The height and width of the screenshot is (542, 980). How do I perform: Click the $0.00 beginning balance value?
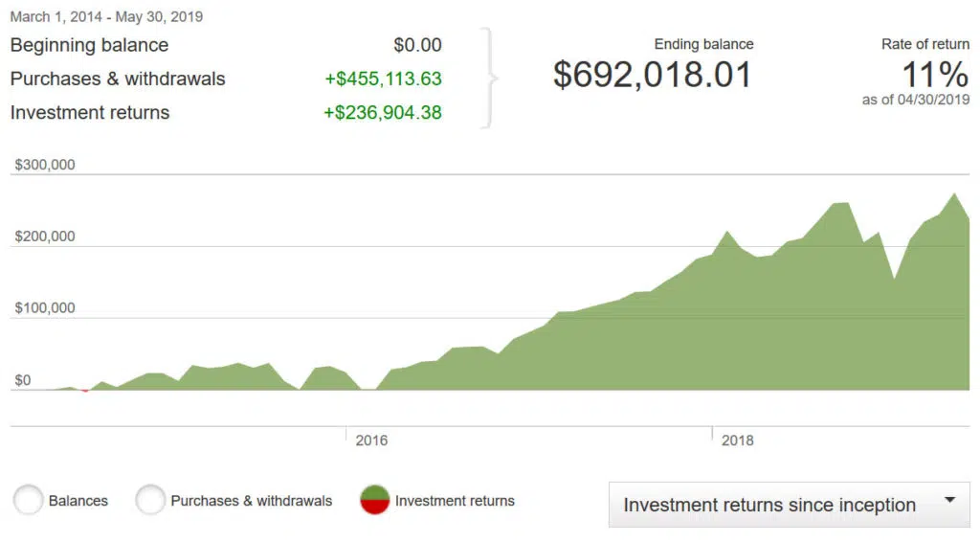pos(417,45)
